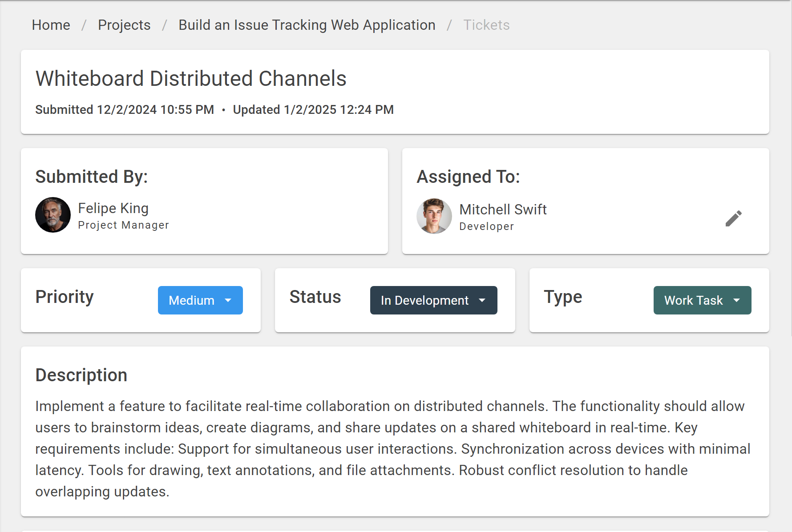Click the Updated 1/2/2025 timestamp
Image resolution: width=792 pixels, height=532 pixels.
pyautogui.click(x=313, y=110)
